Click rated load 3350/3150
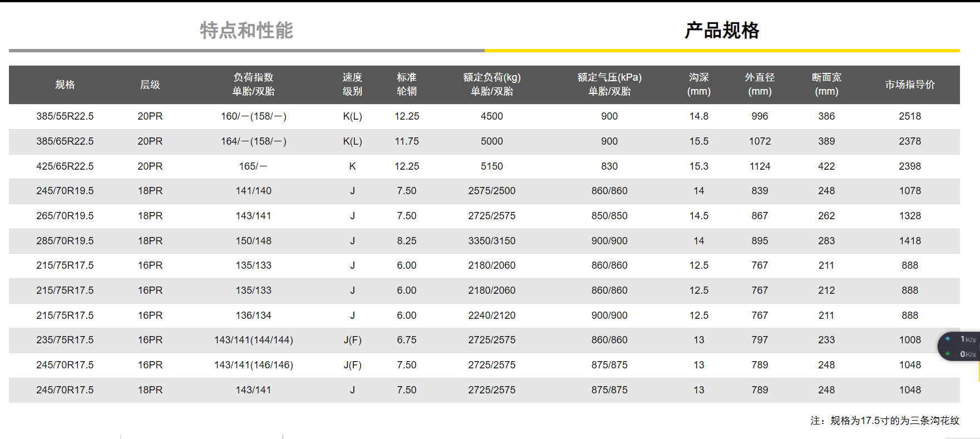980x439 pixels. [492, 241]
